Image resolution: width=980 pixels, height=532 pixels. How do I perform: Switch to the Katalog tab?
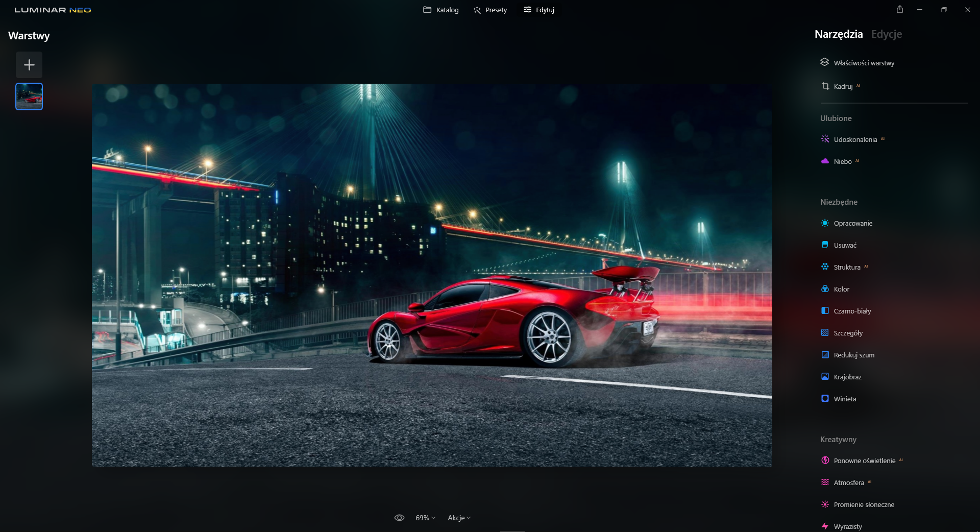pyautogui.click(x=441, y=10)
